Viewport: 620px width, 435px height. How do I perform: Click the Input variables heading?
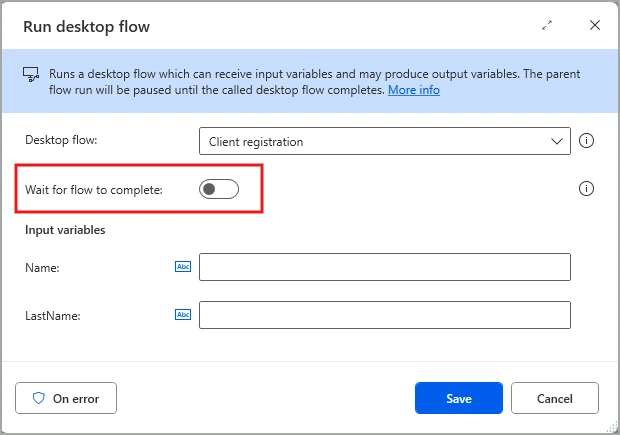pos(65,230)
